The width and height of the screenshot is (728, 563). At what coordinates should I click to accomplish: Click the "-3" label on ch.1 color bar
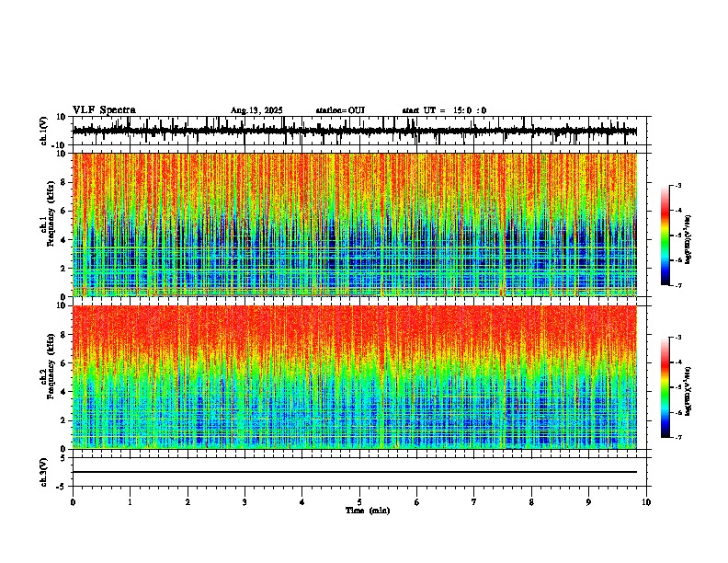coord(677,186)
